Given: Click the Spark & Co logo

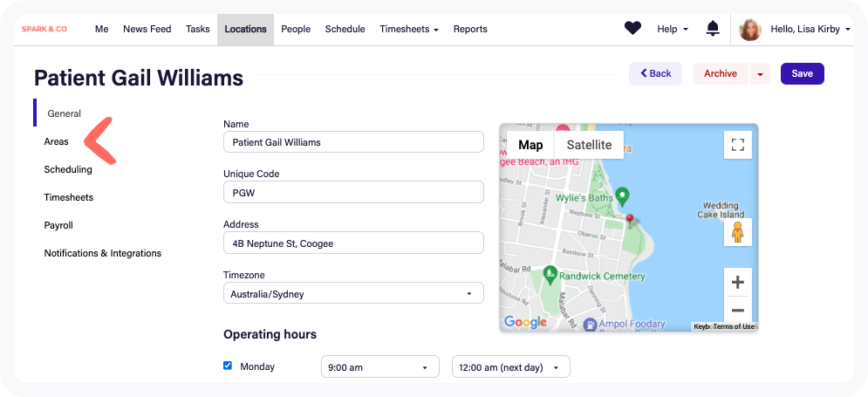Looking at the screenshot, I should pos(44,29).
